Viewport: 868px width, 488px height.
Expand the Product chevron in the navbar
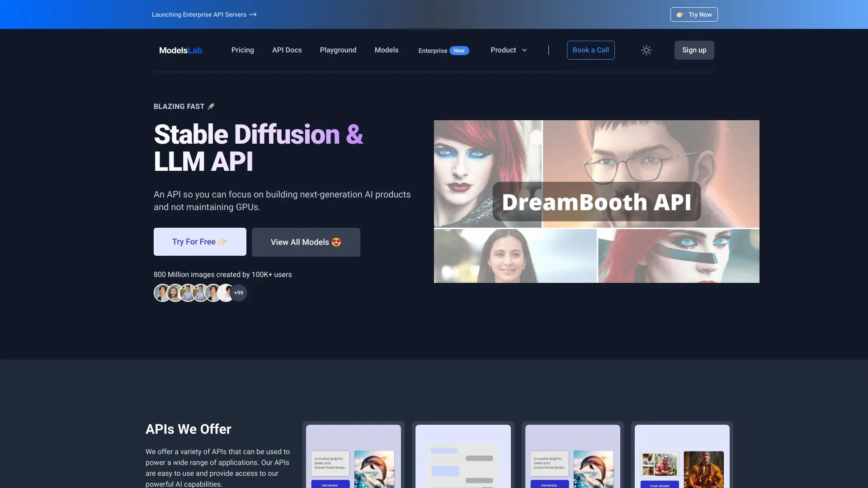(x=524, y=50)
